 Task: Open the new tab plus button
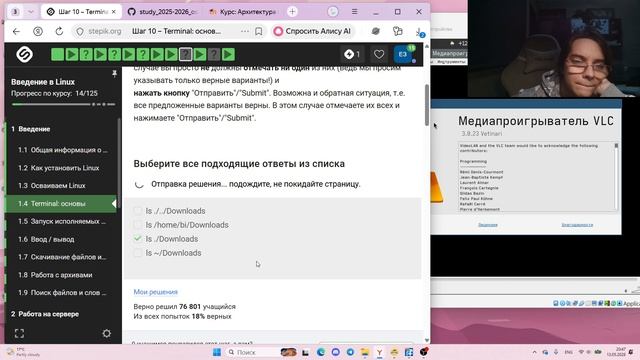pyautogui.click(x=292, y=12)
